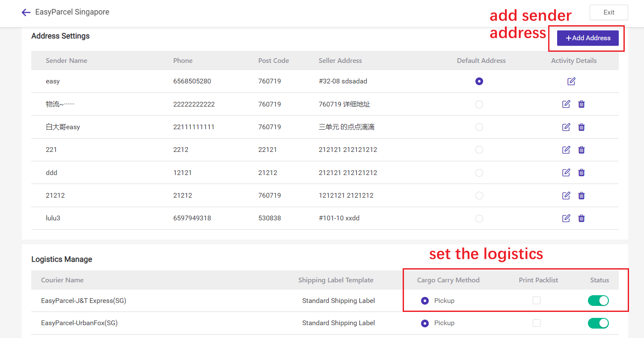Delete the '21212' sender address row

(x=581, y=196)
